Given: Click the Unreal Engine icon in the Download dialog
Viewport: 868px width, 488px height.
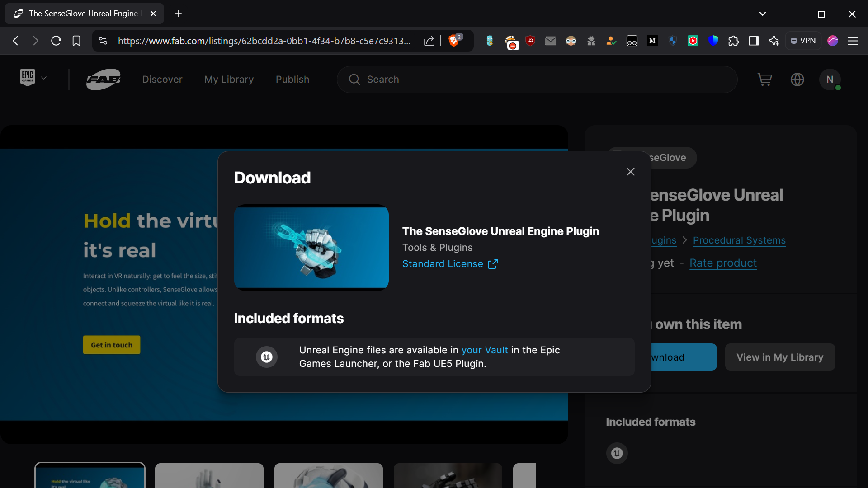Looking at the screenshot, I should pos(266,357).
